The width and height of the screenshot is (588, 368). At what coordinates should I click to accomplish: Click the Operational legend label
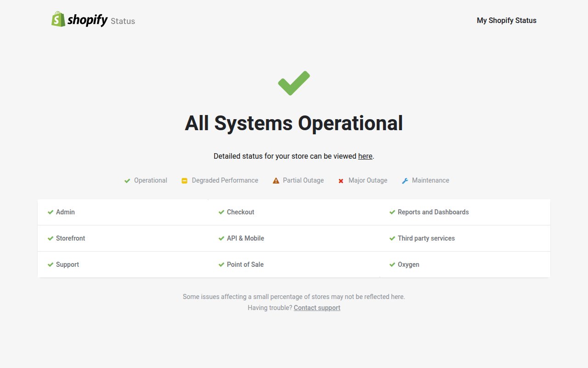151,180
